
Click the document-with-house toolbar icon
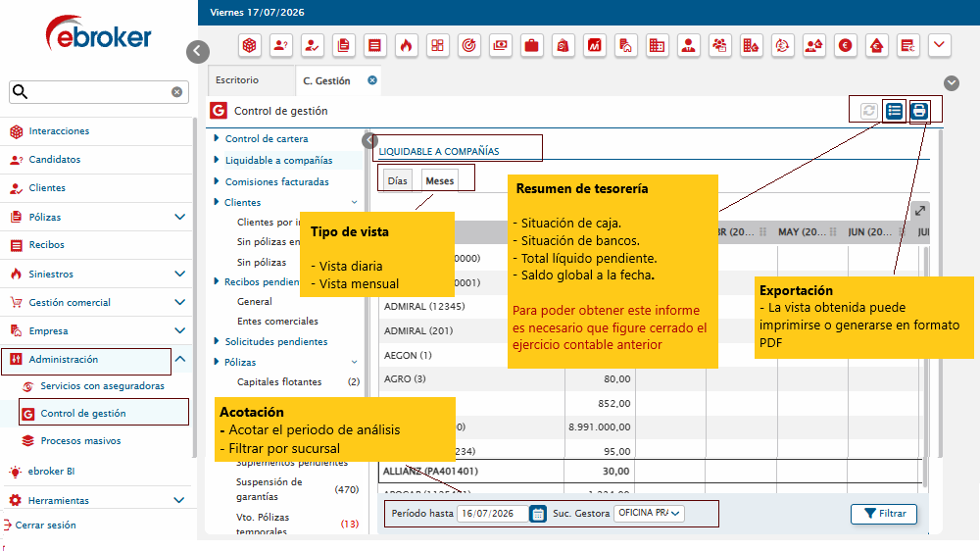[625, 46]
